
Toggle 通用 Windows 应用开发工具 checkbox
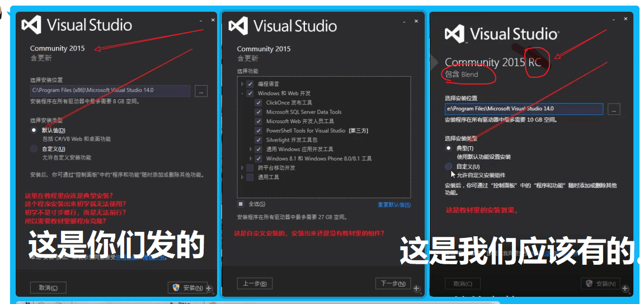pyautogui.click(x=258, y=149)
